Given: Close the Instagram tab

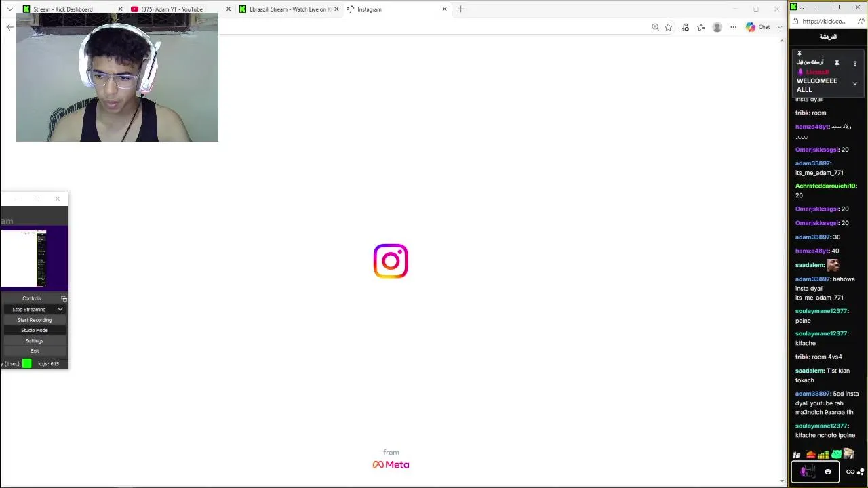Looking at the screenshot, I should pos(444,9).
